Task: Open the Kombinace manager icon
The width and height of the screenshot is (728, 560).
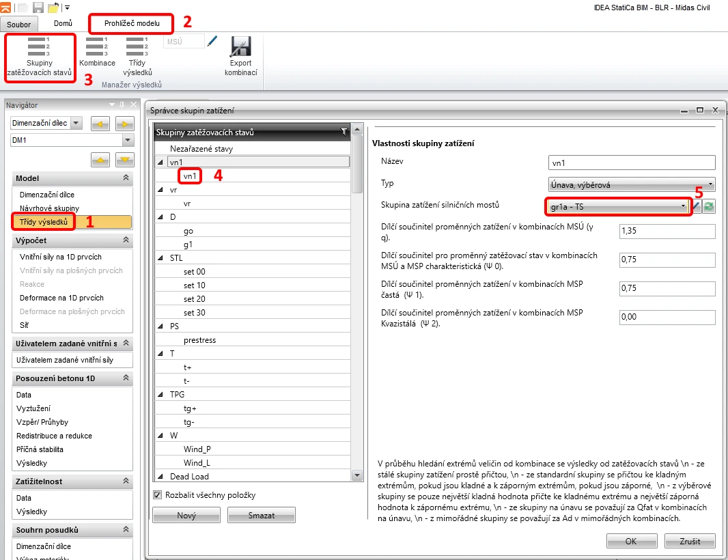Action: click(97, 52)
